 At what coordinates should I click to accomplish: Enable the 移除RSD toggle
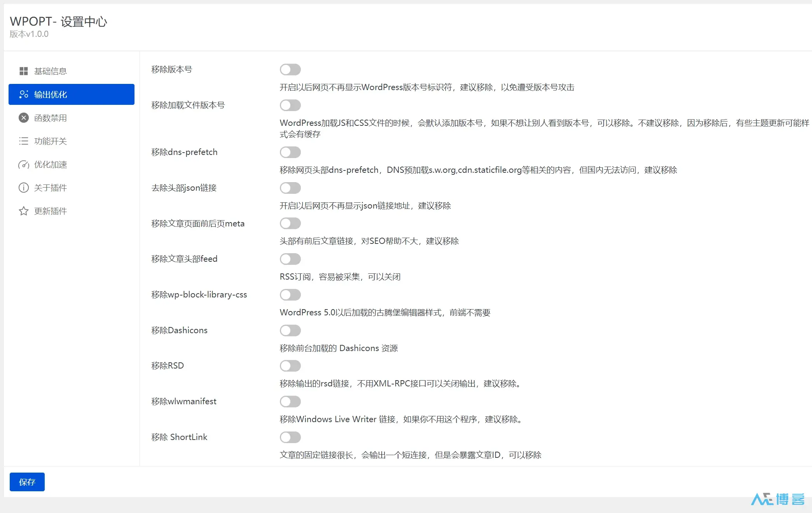(290, 366)
